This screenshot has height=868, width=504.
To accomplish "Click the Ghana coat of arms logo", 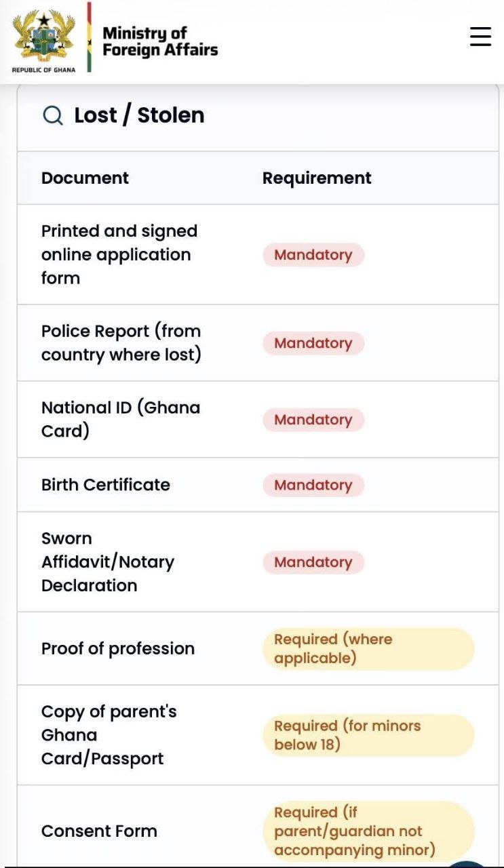I will pyautogui.click(x=43, y=38).
